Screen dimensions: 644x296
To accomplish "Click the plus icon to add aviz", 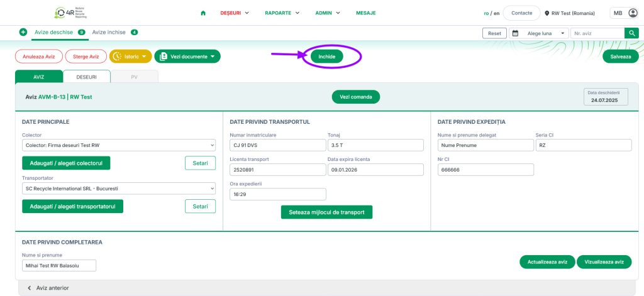I will click(x=23, y=32).
